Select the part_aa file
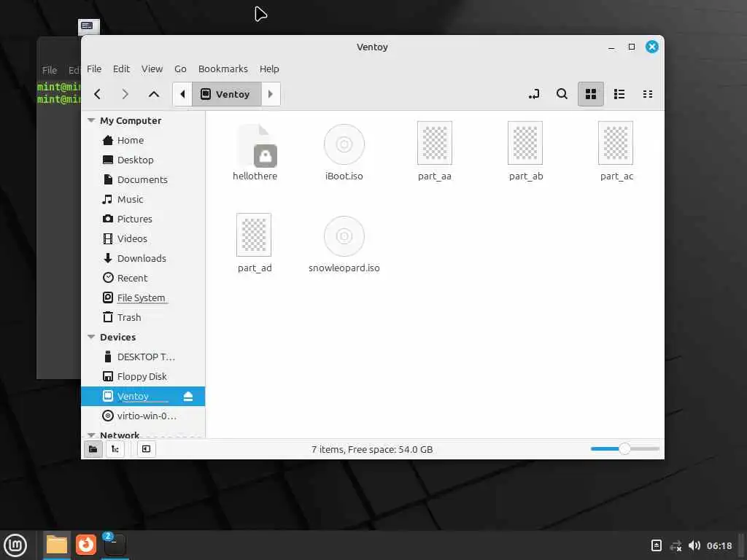The image size is (747, 560). (435, 152)
